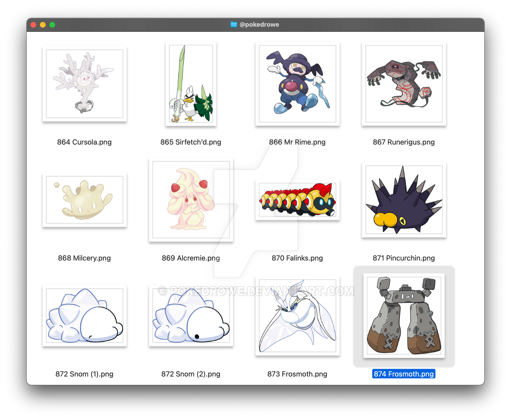Click the file name 873 Frosmoth.png
This screenshot has height=420, width=511.
(x=297, y=374)
